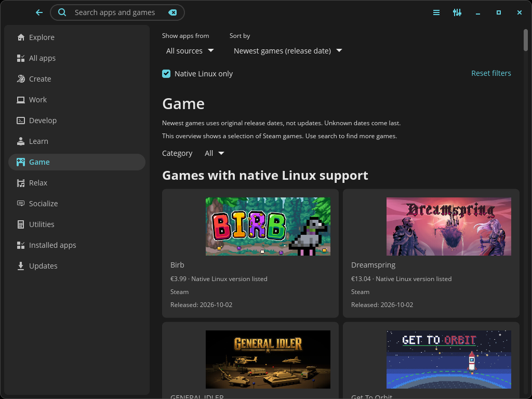Open the Category All dropdown

[215, 153]
